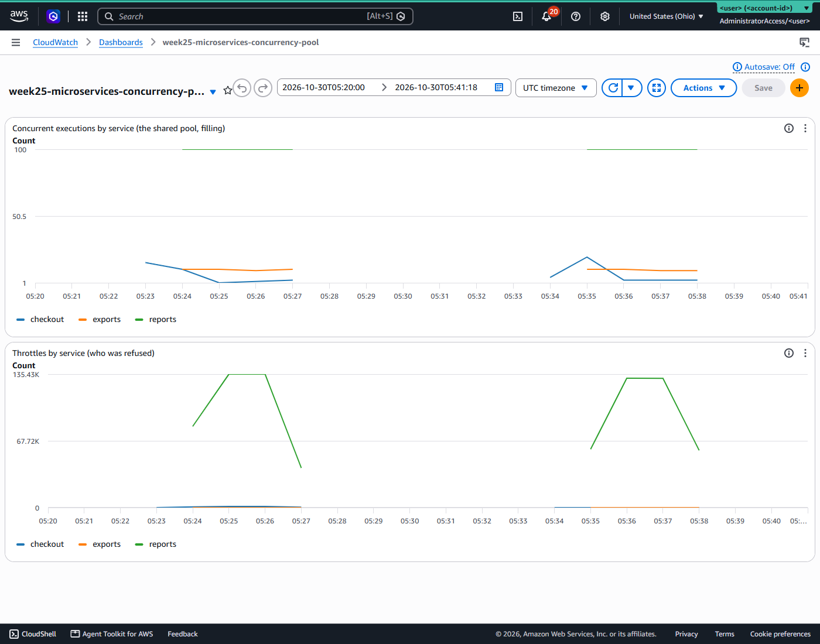Open the services grid menu
Image resolution: width=820 pixels, height=644 pixels.
tap(83, 16)
